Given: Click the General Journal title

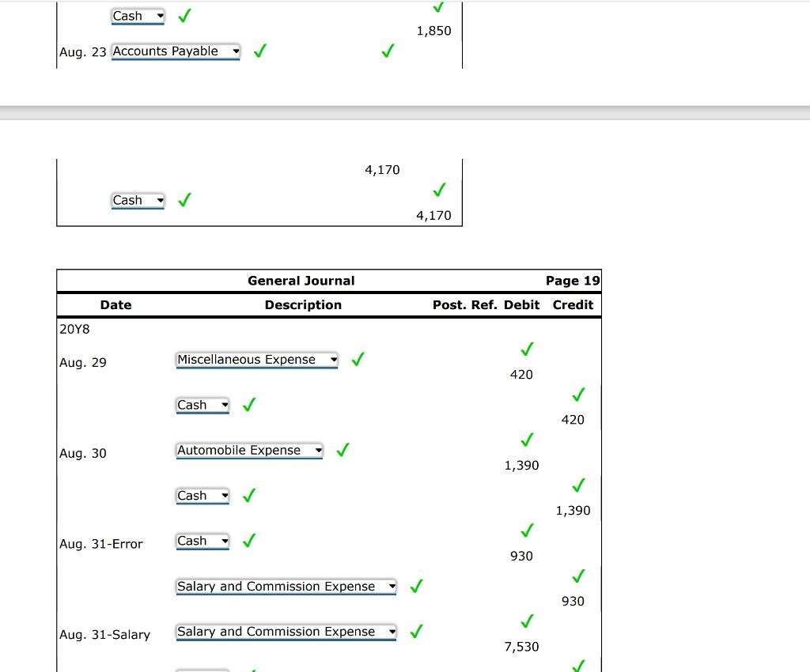Looking at the screenshot, I should (x=301, y=280).
